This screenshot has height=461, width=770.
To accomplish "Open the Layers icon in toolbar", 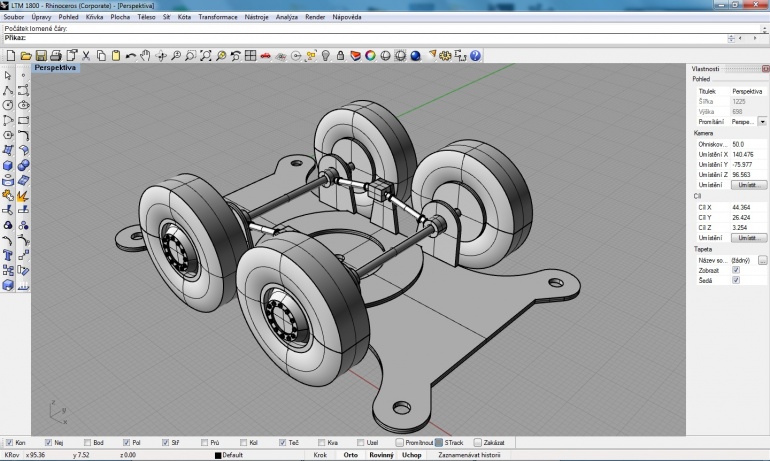I will [x=356, y=55].
